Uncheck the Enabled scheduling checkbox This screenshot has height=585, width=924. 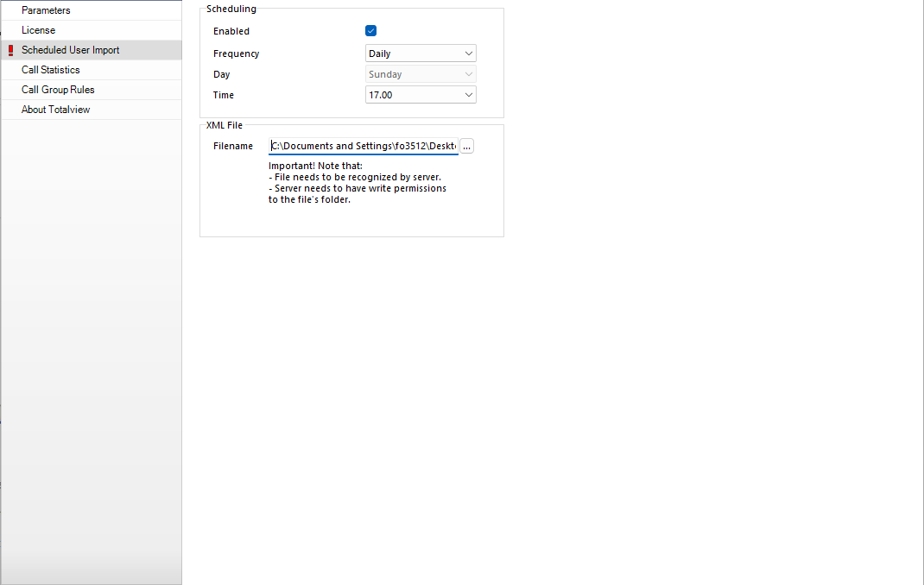click(370, 30)
